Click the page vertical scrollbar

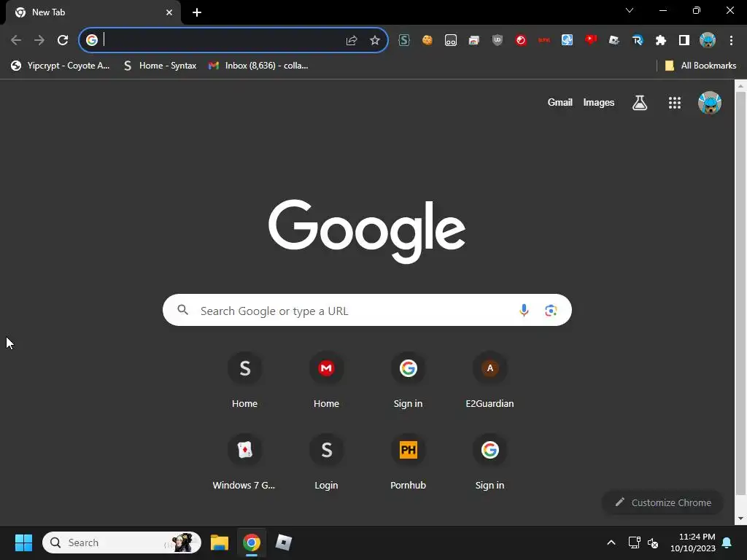click(x=740, y=293)
